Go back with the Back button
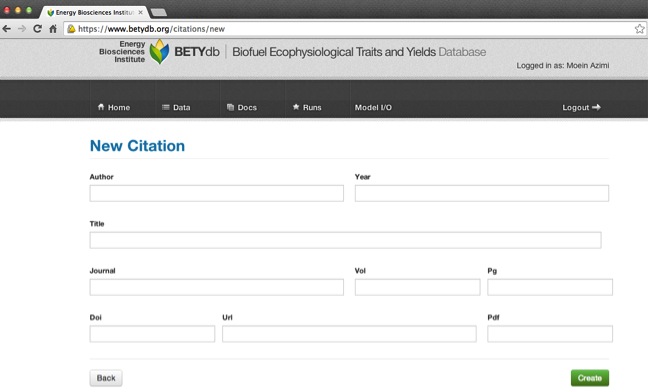This screenshot has width=648, height=392. (x=106, y=378)
